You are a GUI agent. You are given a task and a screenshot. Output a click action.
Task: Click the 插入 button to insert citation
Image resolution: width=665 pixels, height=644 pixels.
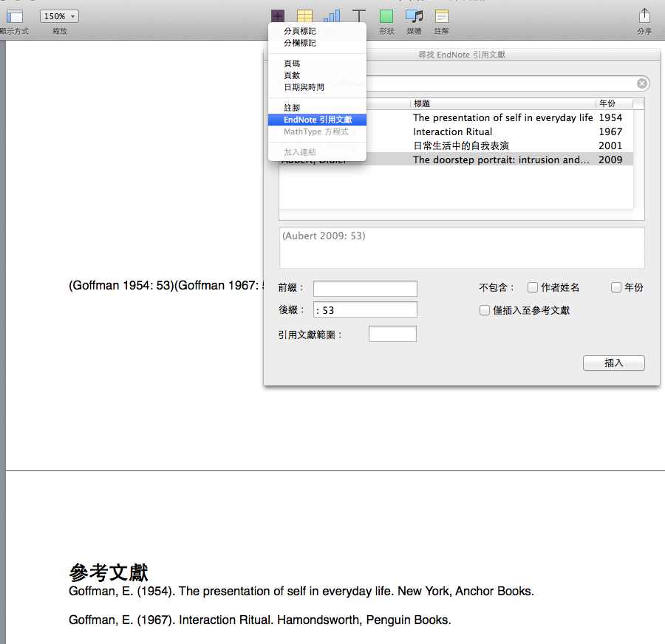[613, 363]
